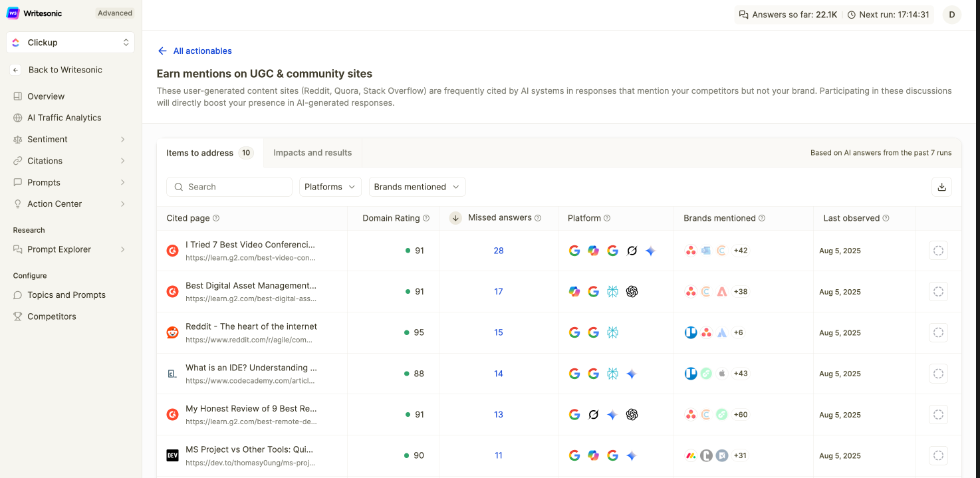980x478 pixels.
Task: Open AI Traffic Analytics
Action: 64,118
